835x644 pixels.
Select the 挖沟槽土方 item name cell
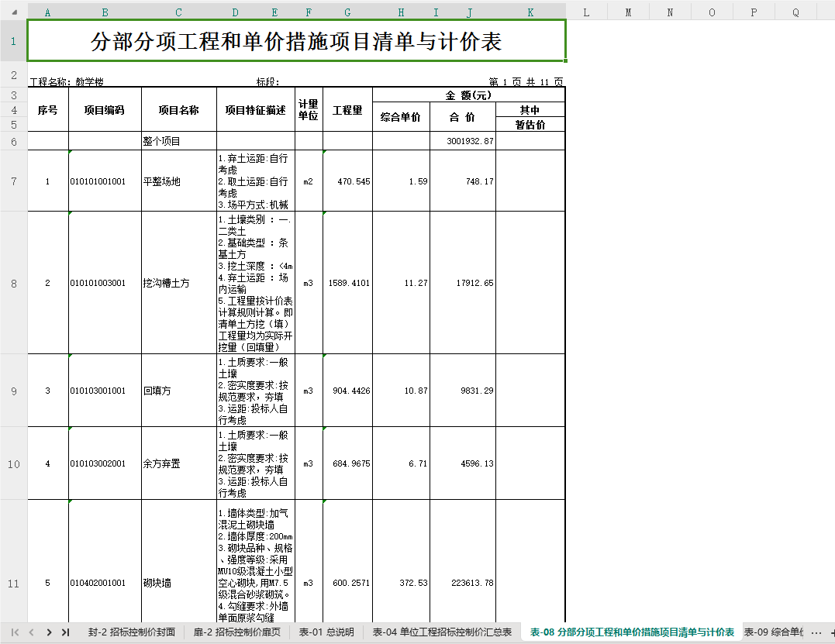click(178, 283)
